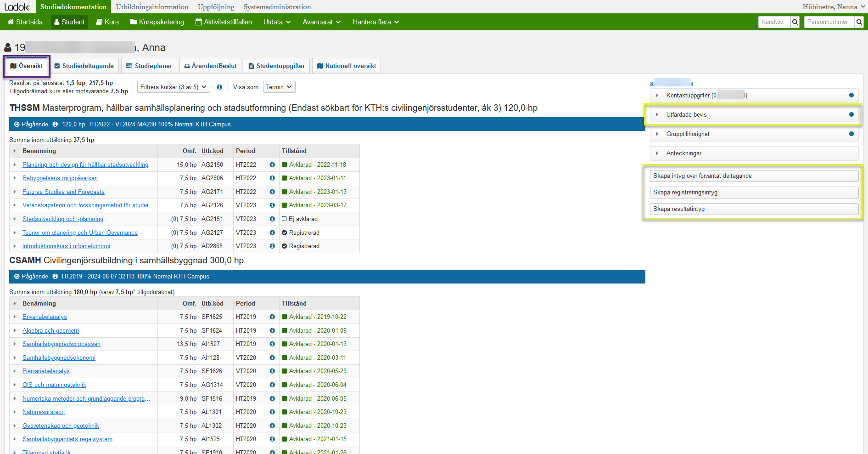Expand row arrow for Algebra och geometri
The image size is (868, 454).
[15, 330]
